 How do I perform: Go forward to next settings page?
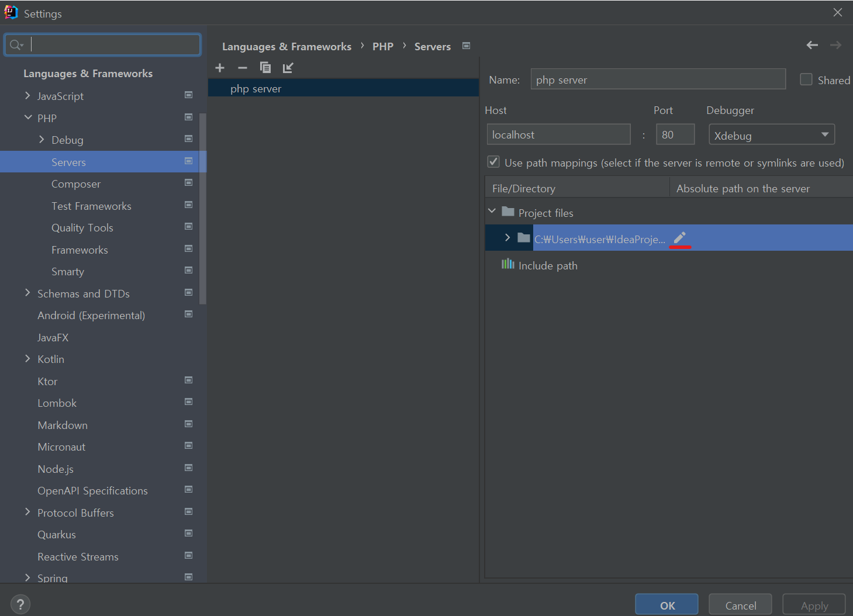[x=835, y=45]
